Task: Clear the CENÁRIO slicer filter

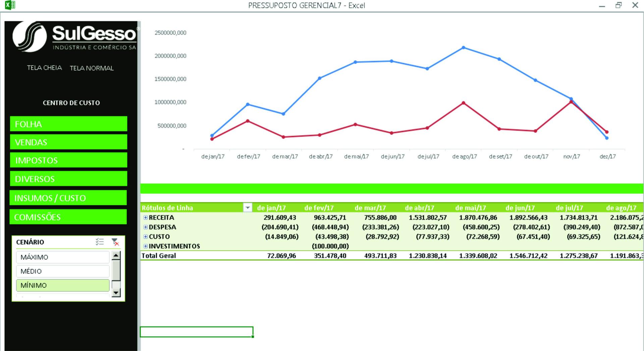Action: point(115,242)
